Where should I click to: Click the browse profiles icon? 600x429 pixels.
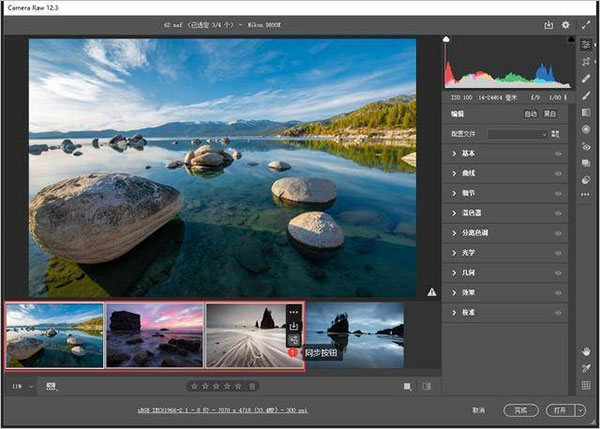[555, 134]
